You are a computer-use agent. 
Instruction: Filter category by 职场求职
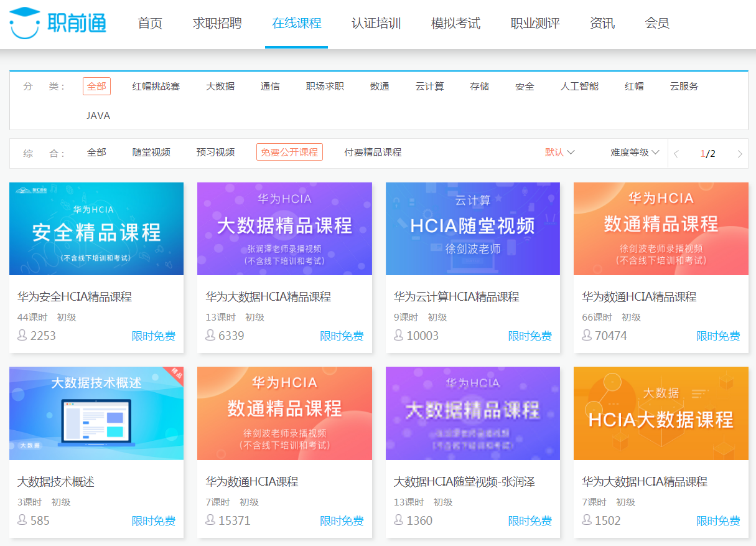click(x=325, y=87)
